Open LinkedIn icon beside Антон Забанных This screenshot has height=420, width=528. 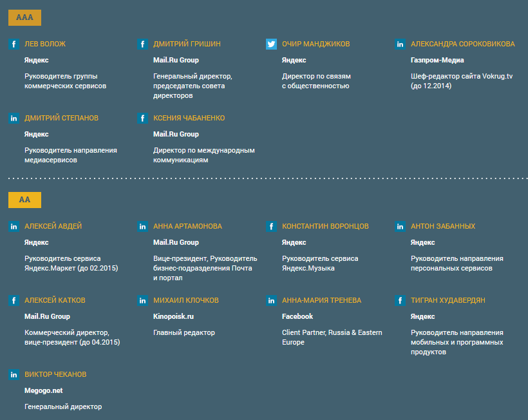[x=400, y=226]
